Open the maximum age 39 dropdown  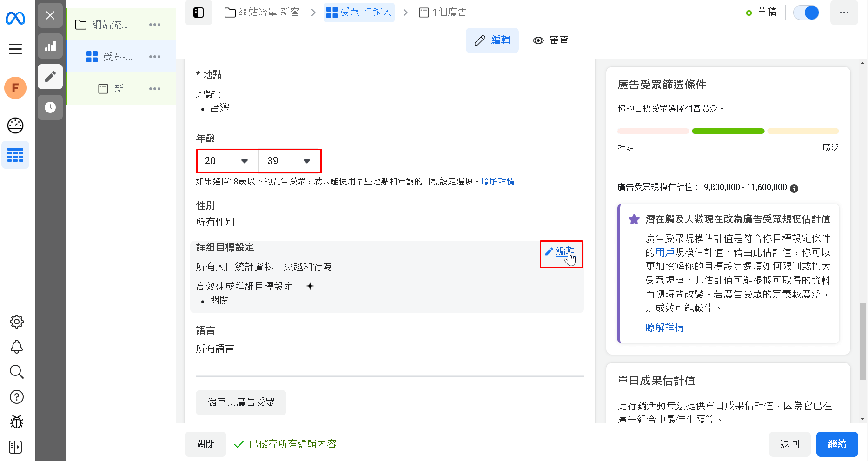(290, 161)
